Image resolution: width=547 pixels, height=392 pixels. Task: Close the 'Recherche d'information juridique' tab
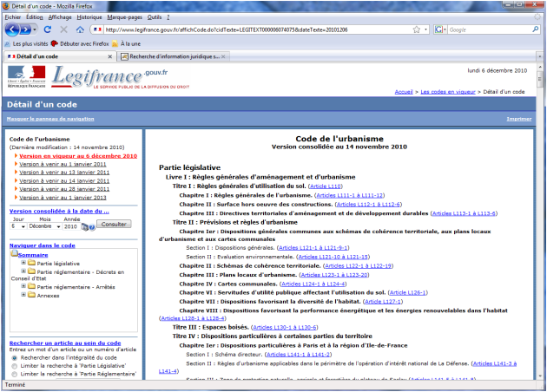pos(223,56)
